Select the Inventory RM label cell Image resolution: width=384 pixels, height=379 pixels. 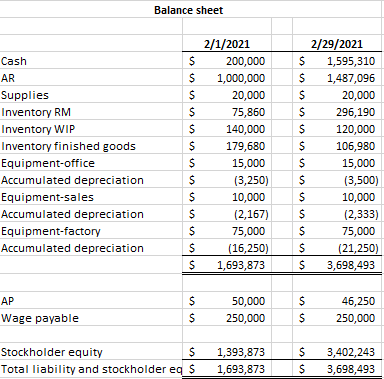pos(36,112)
